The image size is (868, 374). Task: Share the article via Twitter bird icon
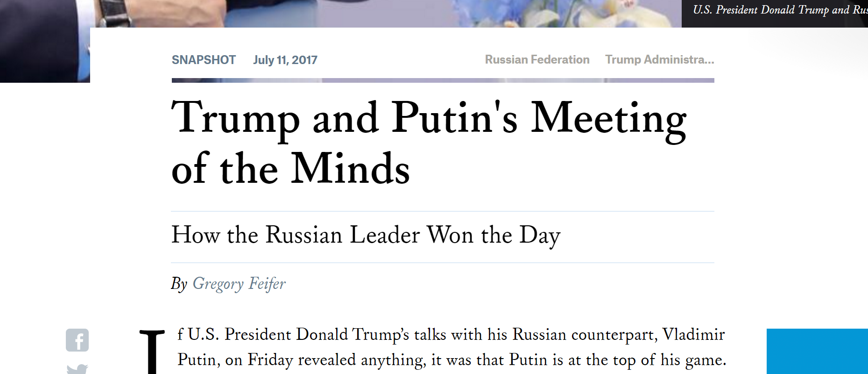tap(77, 369)
